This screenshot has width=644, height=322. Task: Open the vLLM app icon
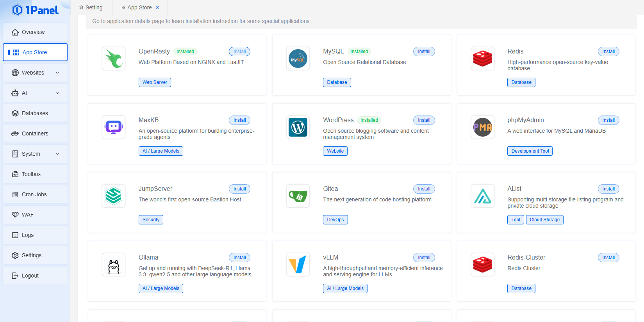298,265
